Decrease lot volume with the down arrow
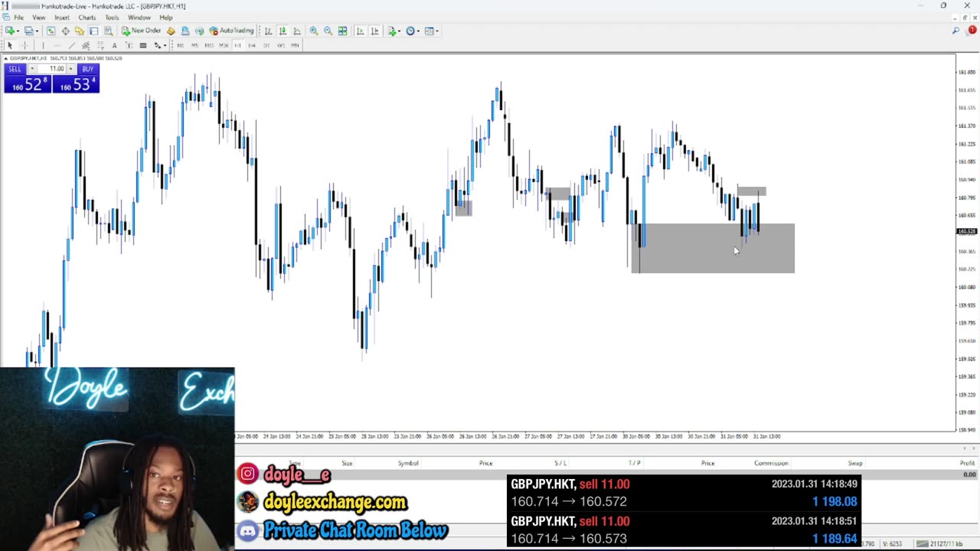The width and height of the screenshot is (980, 551). click(x=32, y=69)
